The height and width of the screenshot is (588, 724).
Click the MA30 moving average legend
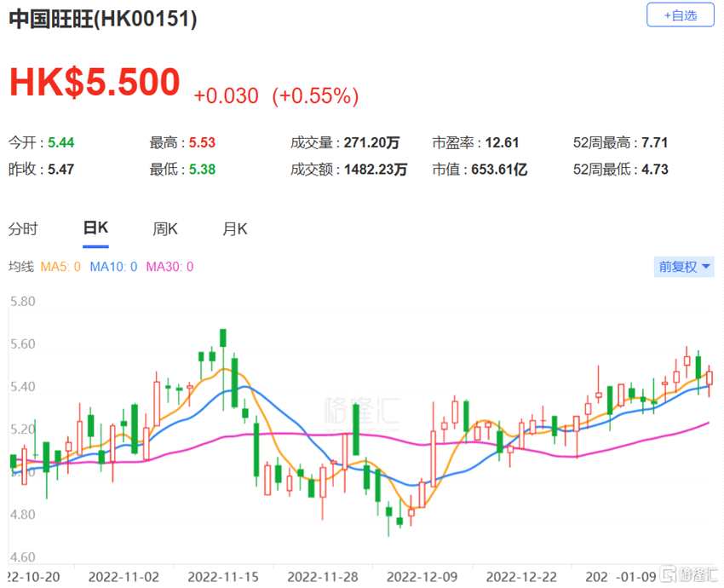(x=170, y=267)
